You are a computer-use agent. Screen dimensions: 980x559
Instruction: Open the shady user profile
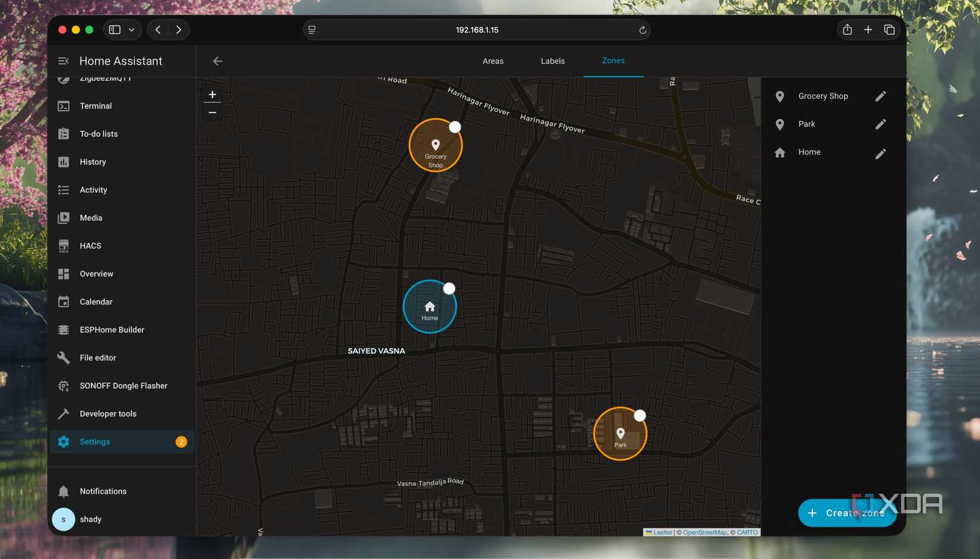click(121, 519)
